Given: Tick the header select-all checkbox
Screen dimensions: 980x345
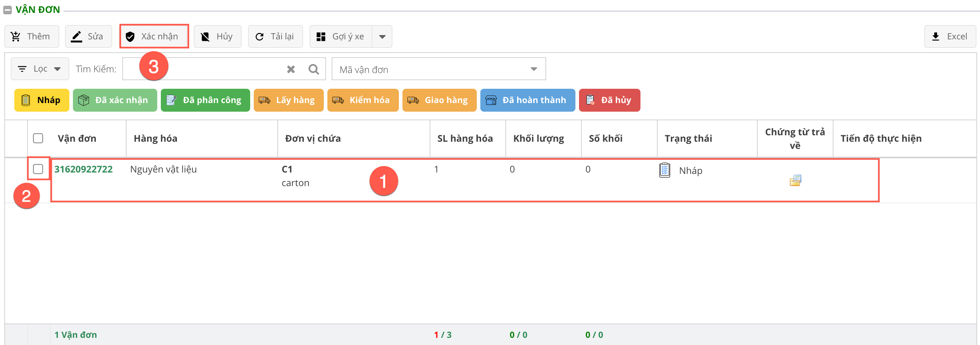Looking at the screenshot, I should 38,138.
